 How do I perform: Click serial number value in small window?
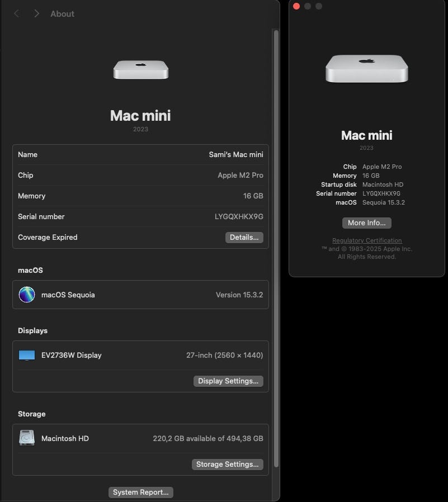[381, 193]
